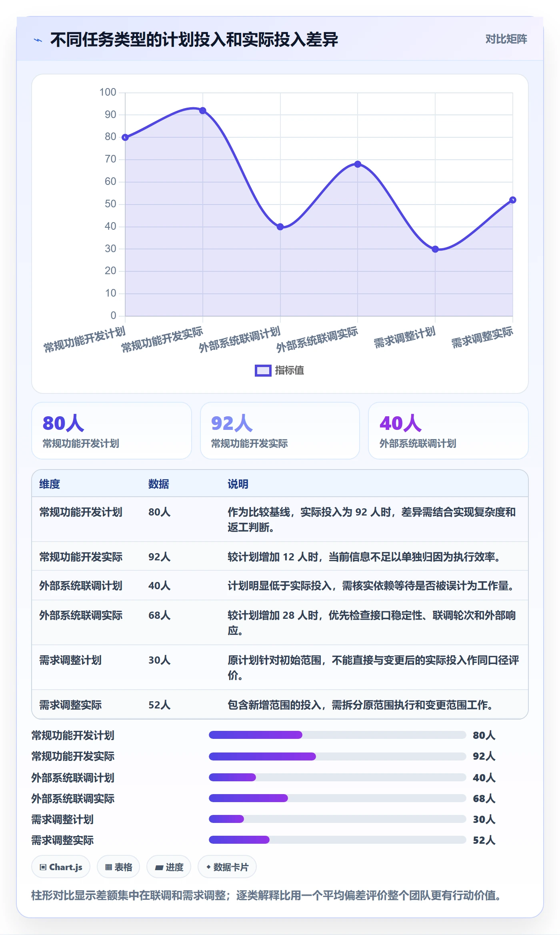Click the chart data point at value 68

358,164
